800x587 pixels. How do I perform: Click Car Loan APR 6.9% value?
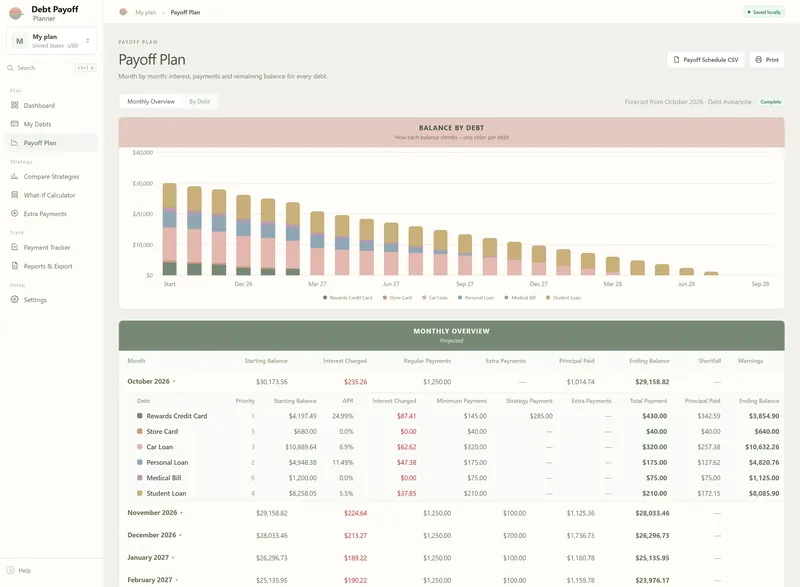(x=346, y=447)
